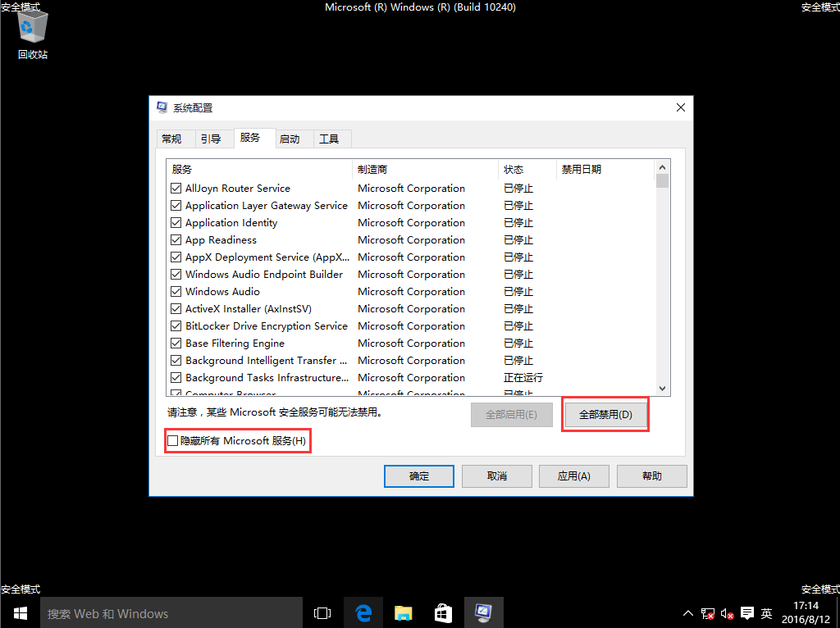Click the muted volume tray icon
Image resolution: width=840 pixels, height=628 pixels.
(x=727, y=613)
